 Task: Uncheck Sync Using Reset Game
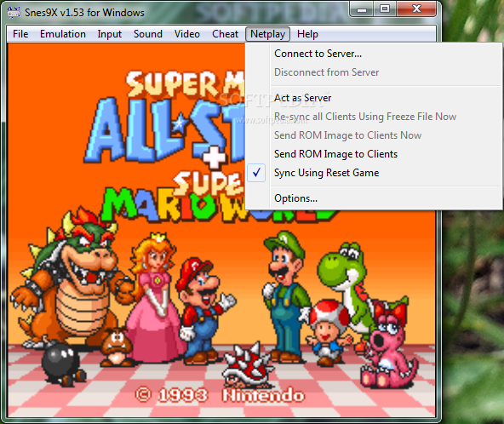tap(374, 173)
